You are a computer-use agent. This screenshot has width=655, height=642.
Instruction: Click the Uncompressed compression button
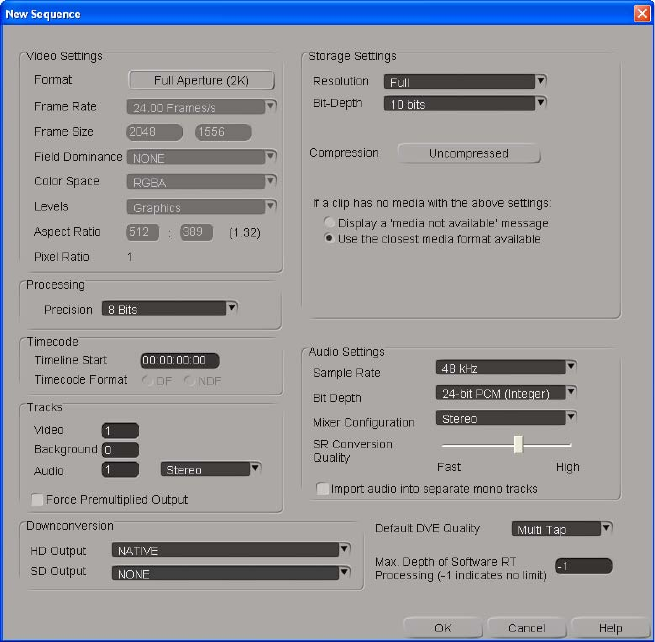(x=469, y=153)
